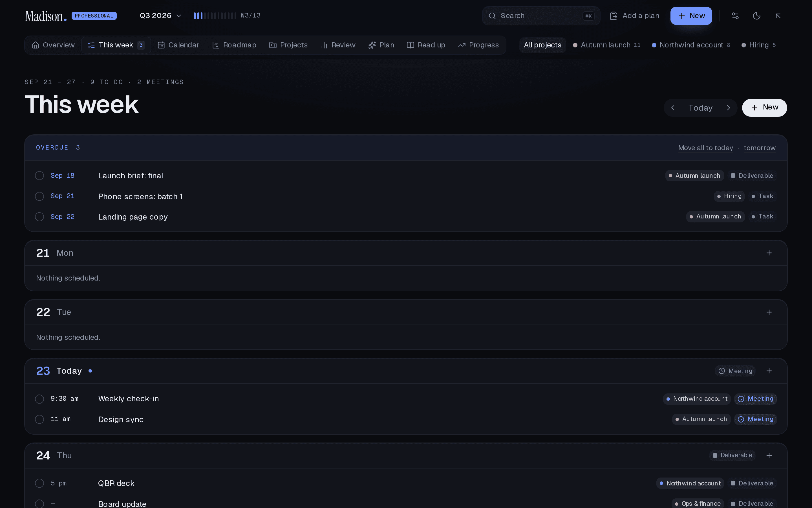Click the Madison logo
Image resolution: width=812 pixels, height=508 pixels.
[46, 16]
